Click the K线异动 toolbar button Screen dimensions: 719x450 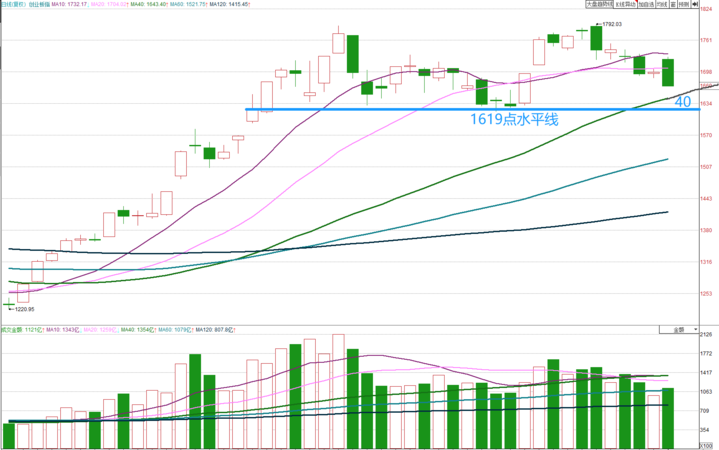tap(625, 4)
